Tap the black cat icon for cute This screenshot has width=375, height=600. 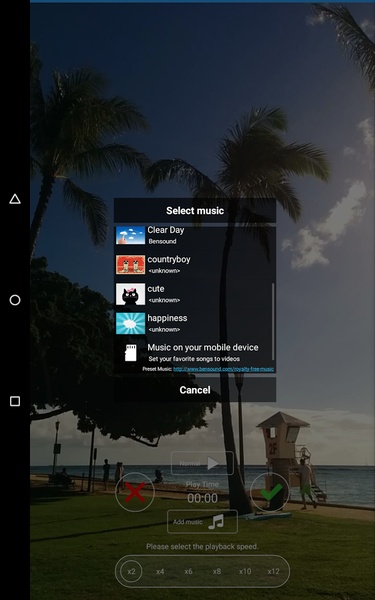(130, 294)
